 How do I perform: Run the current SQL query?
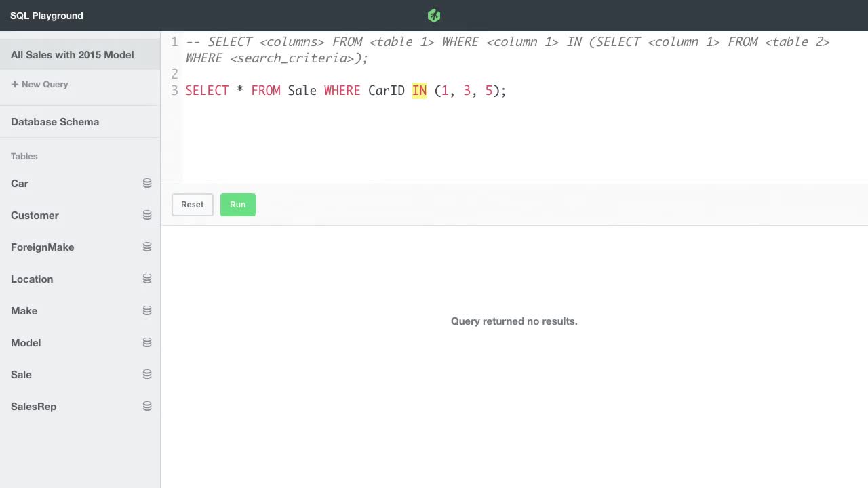click(237, 204)
